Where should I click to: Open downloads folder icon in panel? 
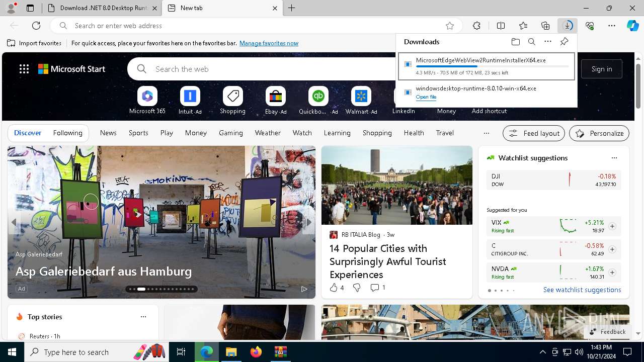click(515, 42)
